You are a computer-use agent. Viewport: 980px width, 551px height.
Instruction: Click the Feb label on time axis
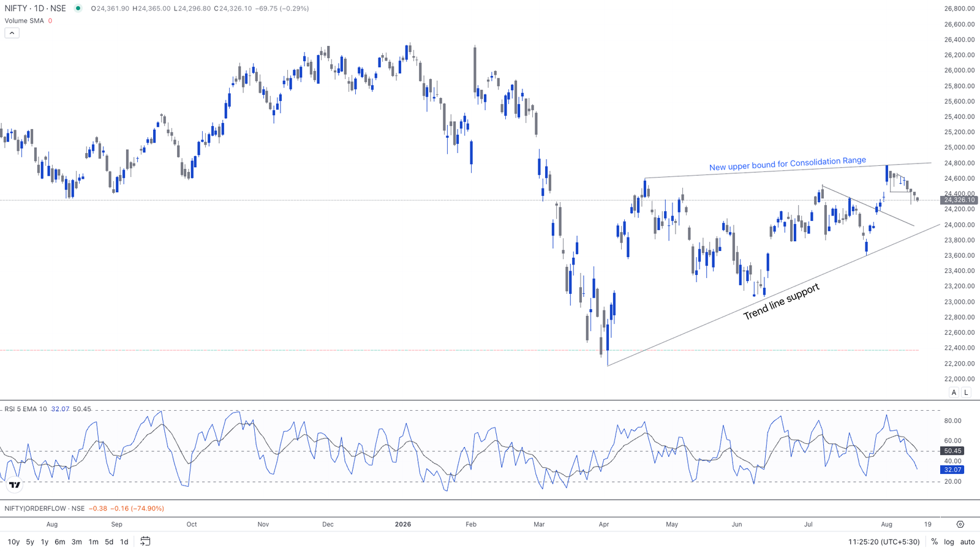[471, 524]
